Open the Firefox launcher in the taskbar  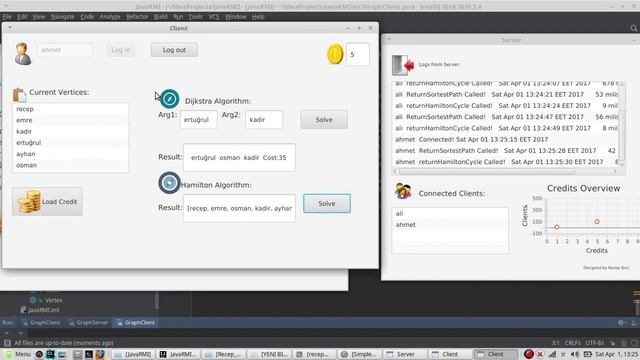pyautogui.click(x=100, y=354)
